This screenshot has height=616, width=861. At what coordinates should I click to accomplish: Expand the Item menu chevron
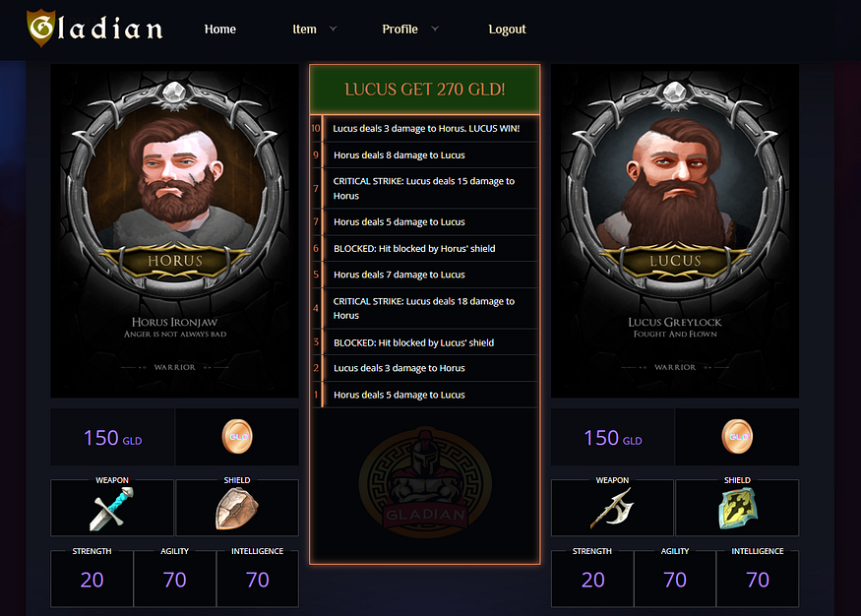[333, 29]
